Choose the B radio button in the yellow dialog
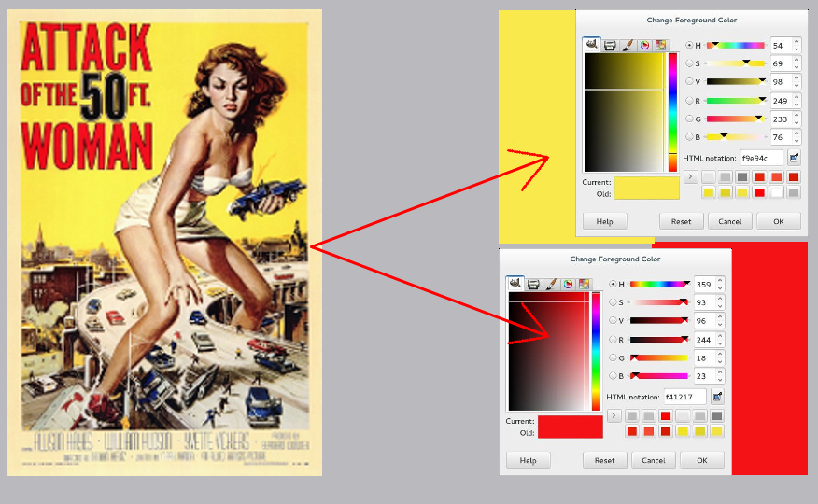 (690, 137)
